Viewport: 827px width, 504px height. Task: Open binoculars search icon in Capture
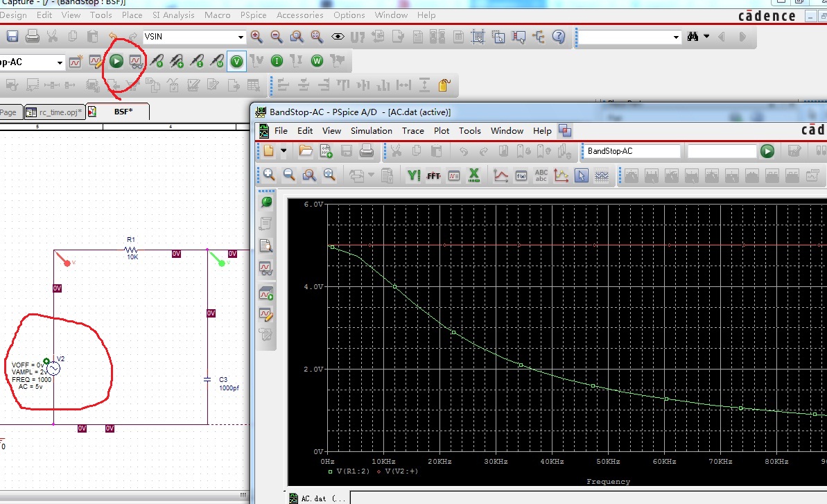[x=693, y=36]
